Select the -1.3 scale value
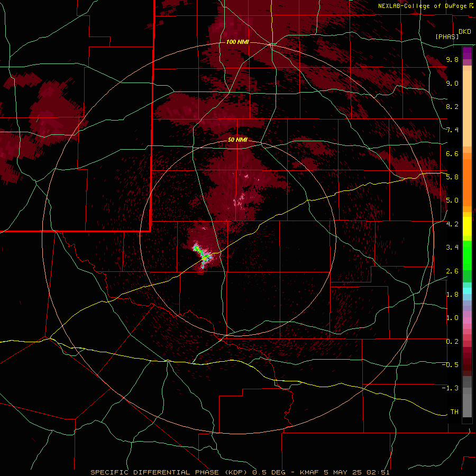This screenshot has width=476, height=476. [x=450, y=388]
